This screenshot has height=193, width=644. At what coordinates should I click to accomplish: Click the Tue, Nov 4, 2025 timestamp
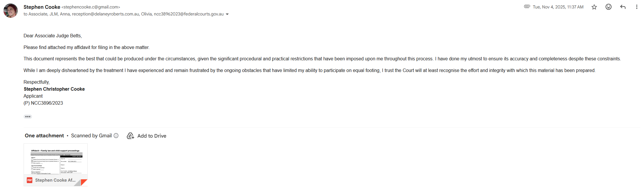pos(558,7)
